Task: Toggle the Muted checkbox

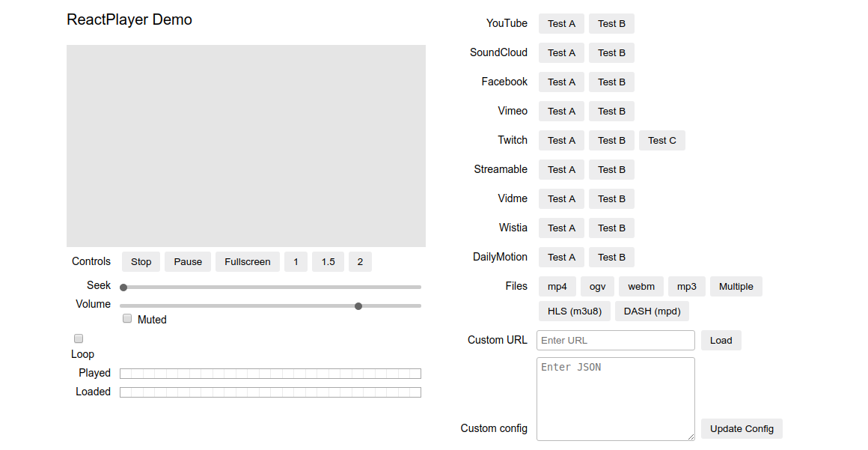Action: coord(127,318)
